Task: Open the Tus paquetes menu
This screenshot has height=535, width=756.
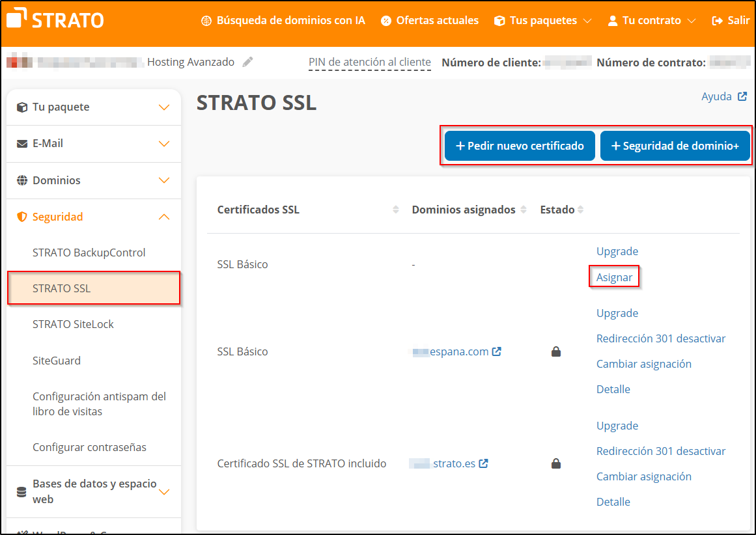Action: [542, 20]
